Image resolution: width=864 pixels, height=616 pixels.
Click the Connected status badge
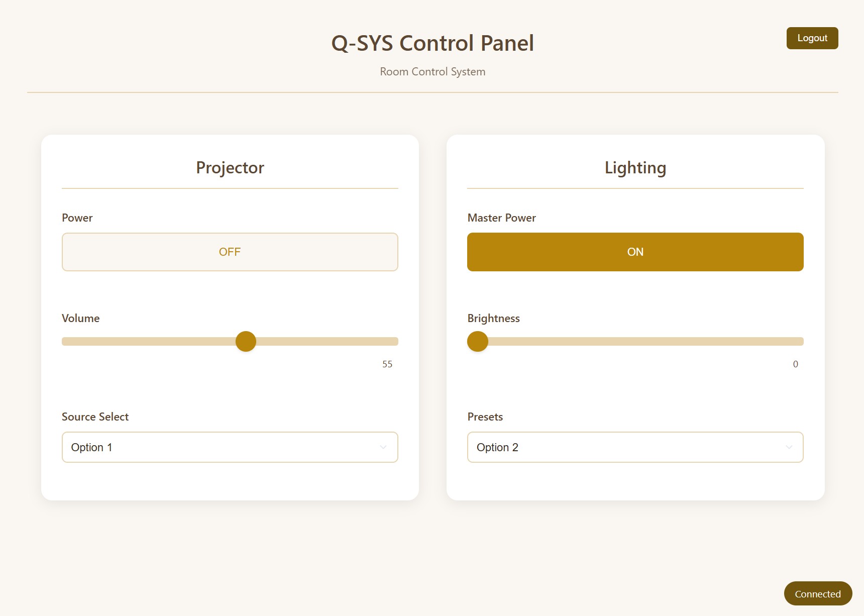click(817, 594)
